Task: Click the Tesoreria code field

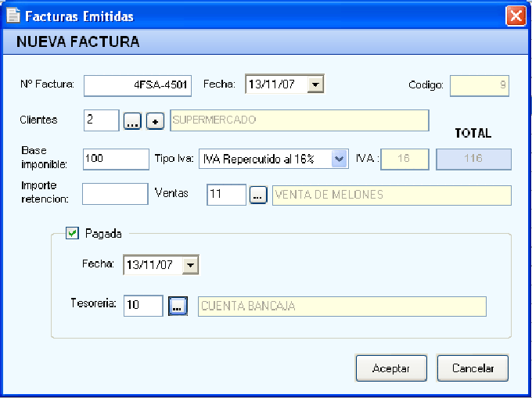Action: 143,306
